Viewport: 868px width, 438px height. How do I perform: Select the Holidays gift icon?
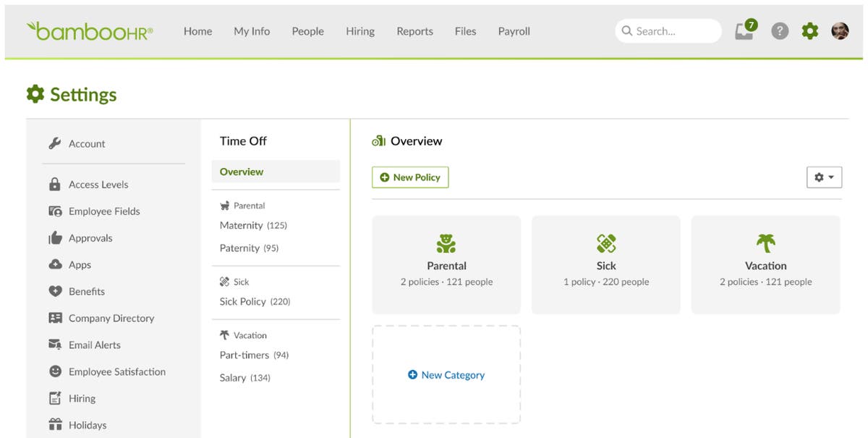54,425
